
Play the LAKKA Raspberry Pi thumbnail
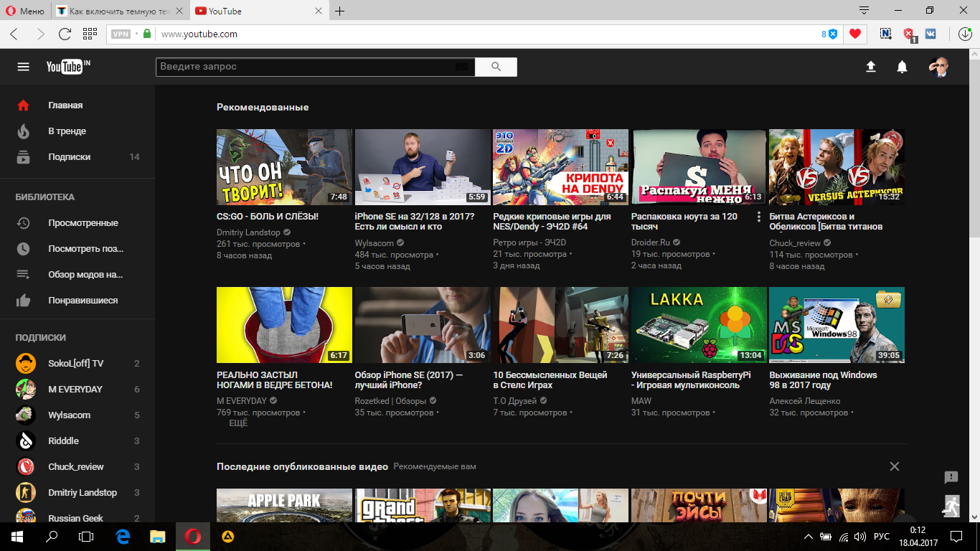coord(699,325)
